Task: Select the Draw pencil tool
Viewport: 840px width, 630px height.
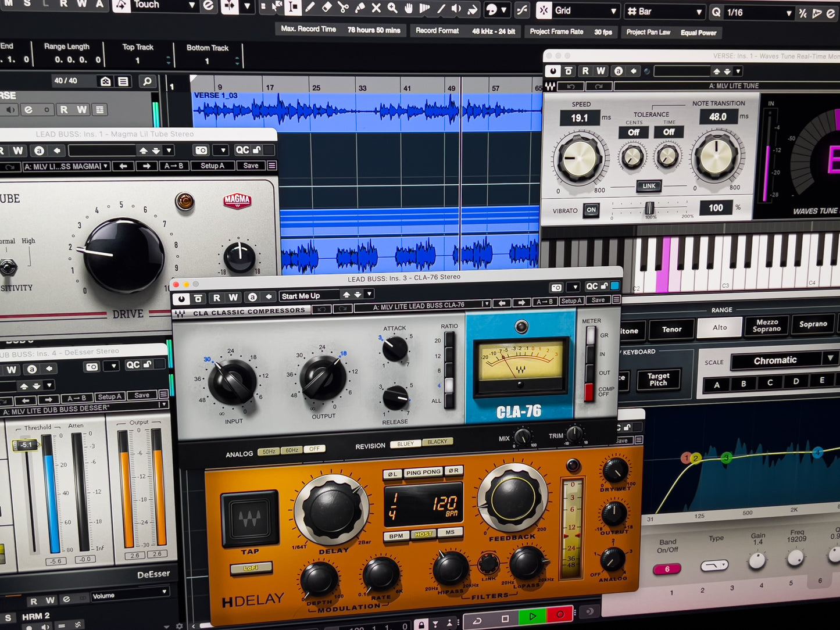Action: [310, 7]
